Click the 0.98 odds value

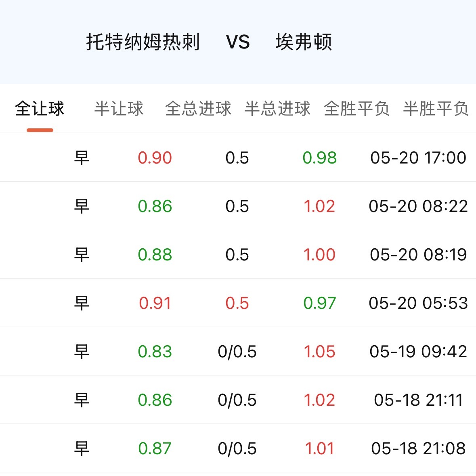point(320,158)
